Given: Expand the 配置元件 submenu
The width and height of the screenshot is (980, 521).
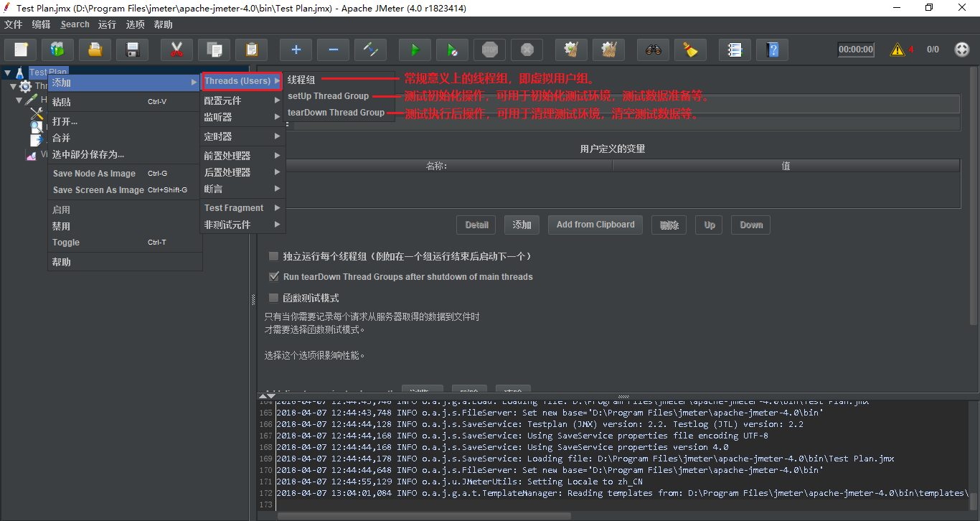Looking at the screenshot, I should tap(242, 100).
